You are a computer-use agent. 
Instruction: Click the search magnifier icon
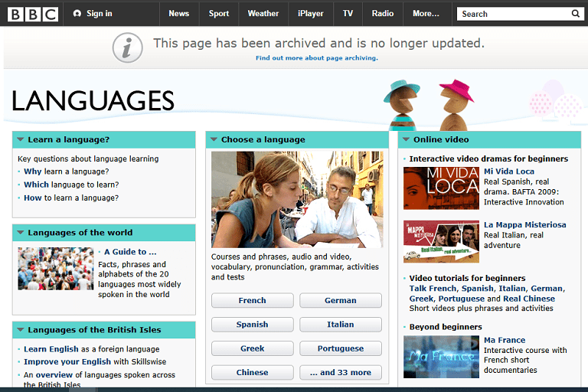coord(575,14)
